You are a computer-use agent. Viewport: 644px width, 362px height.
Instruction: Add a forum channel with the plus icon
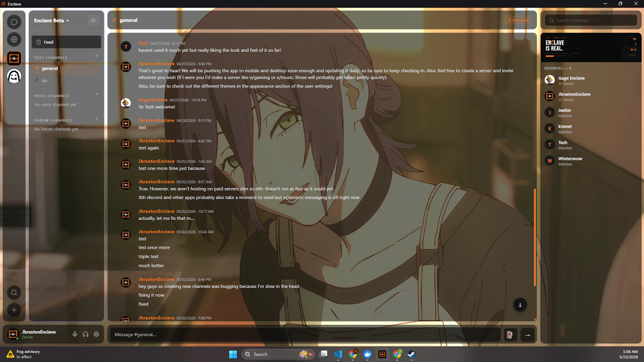coord(97,119)
